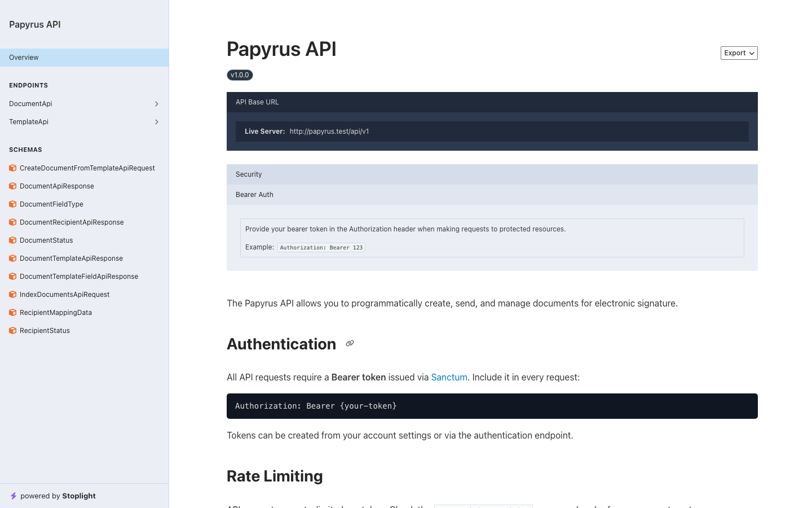Open the Export dropdown
The width and height of the screenshot is (812, 508).
coord(739,52)
